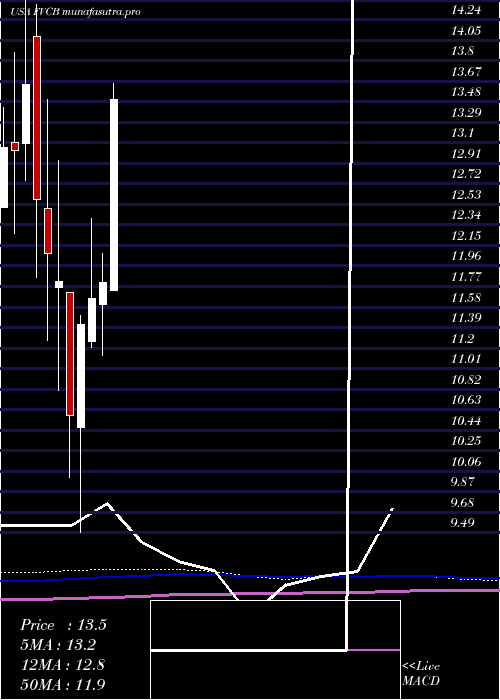The width and height of the screenshot is (500, 700).
Task: Click the 11.01 price axis label
Action: click(x=466, y=358)
